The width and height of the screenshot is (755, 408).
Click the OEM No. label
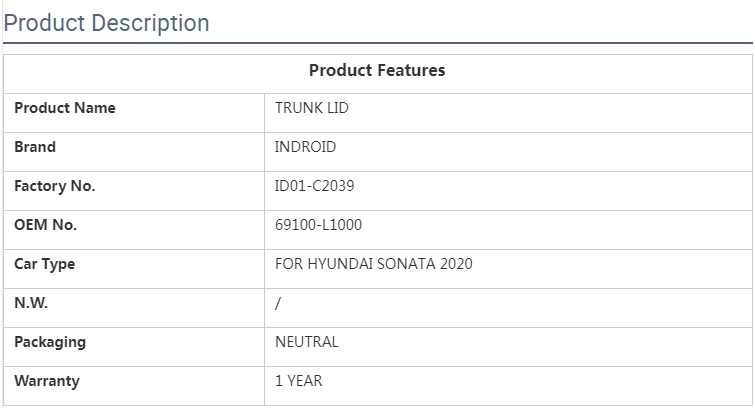(x=45, y=225)
